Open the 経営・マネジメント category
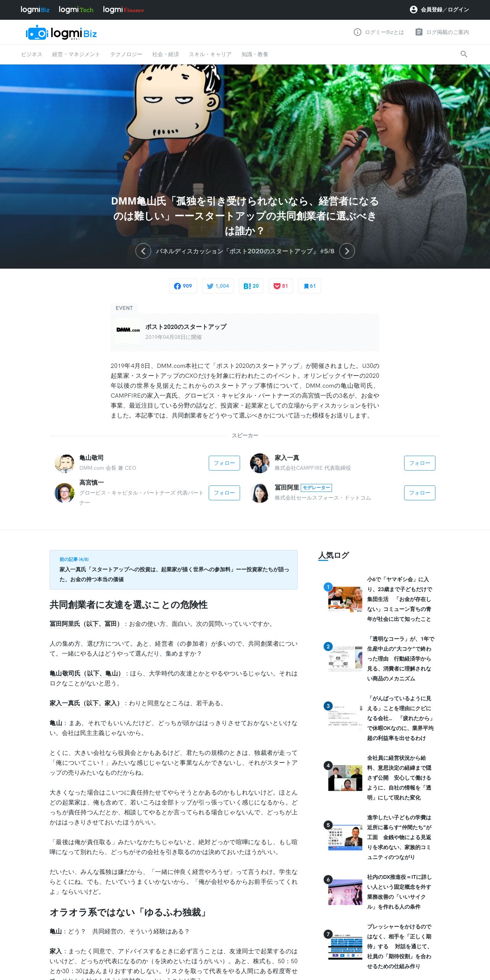The image size is (490, 980). (x=76, y=55)
